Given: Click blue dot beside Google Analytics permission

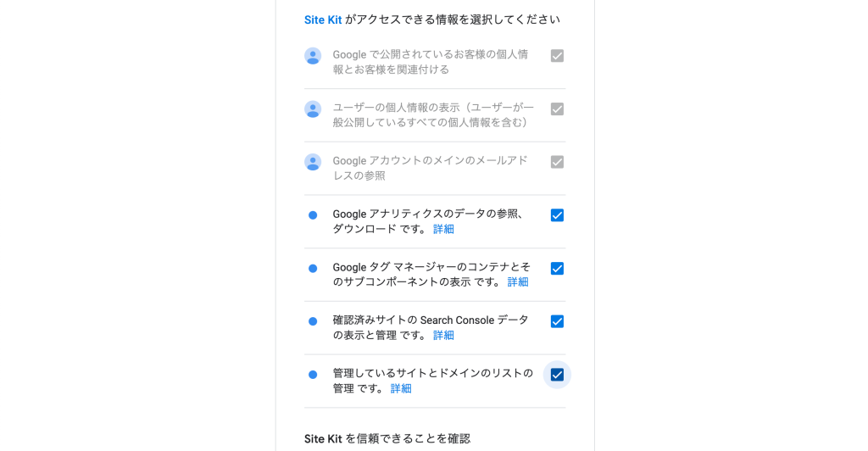Looking at the screenshot, I should [x=313, y=215].
